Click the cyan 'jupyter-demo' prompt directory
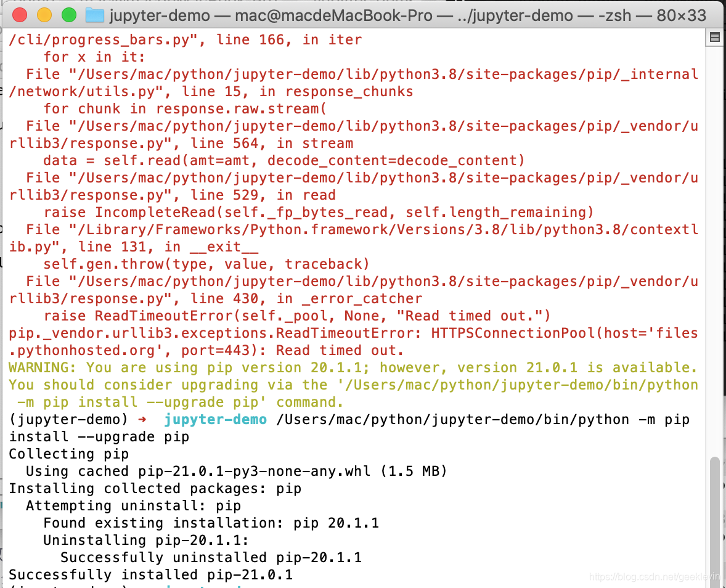Image resolution: width=726 pixels, height=588 pixels. point(215,420)
